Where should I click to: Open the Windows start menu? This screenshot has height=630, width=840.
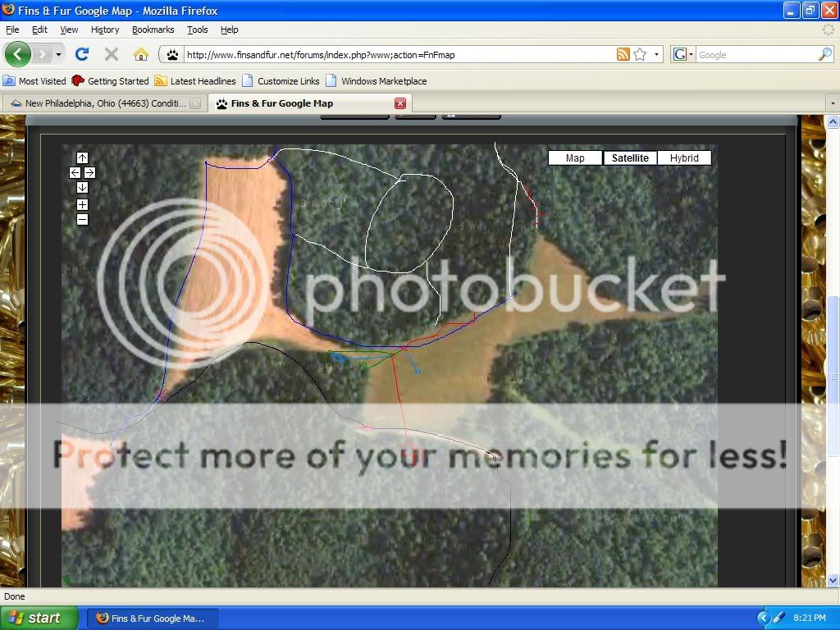39,618
